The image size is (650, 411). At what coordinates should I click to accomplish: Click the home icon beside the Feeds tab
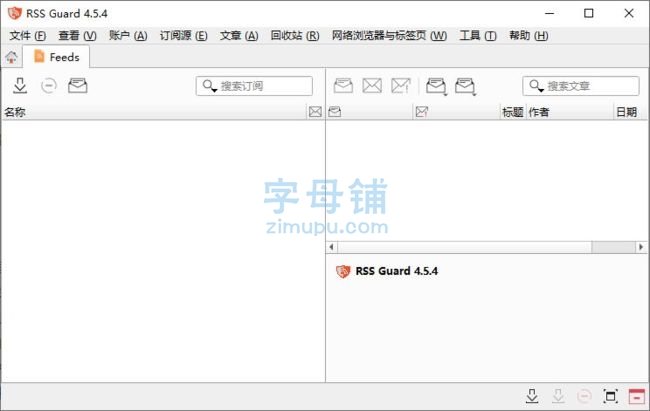point(12,57)
